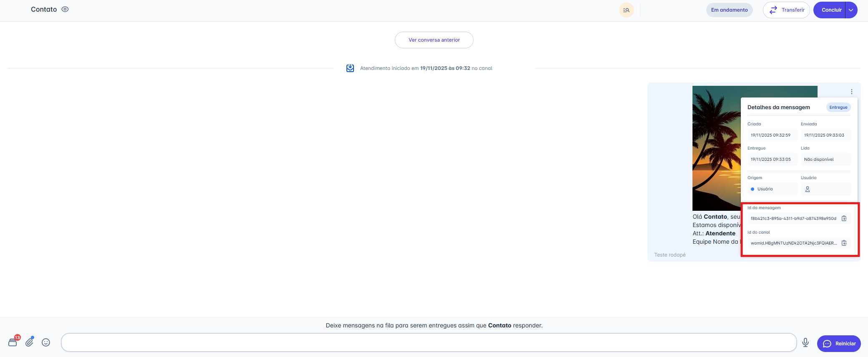
Task: Attach a file with the paperclip icon
Action: (29, 342)
